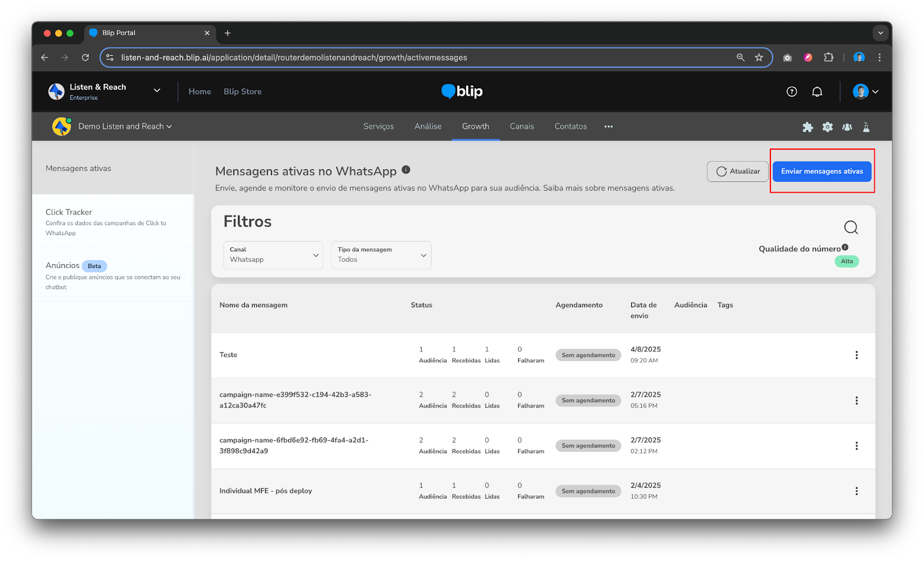This screenshot has width=924, height=561.
Task: Open the beta lab flask icon
Action: [x=866, y=127]
